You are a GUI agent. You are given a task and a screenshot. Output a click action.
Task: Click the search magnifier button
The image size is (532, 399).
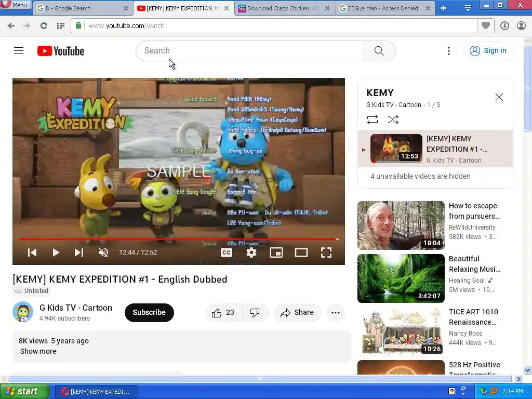[379, 51]
